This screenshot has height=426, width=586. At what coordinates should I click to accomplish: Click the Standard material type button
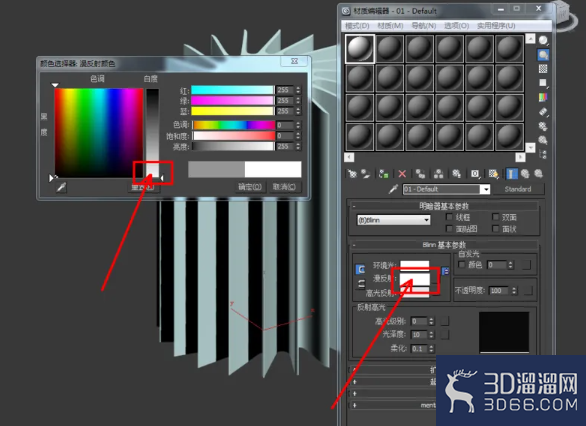[518, 189]
